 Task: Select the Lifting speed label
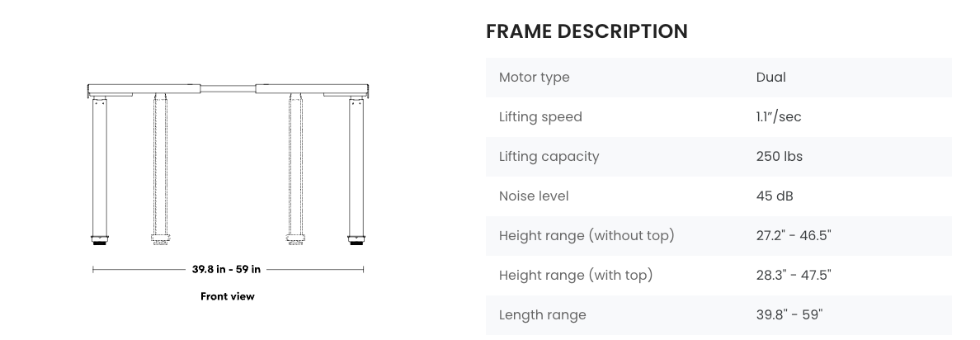(540, 117)
